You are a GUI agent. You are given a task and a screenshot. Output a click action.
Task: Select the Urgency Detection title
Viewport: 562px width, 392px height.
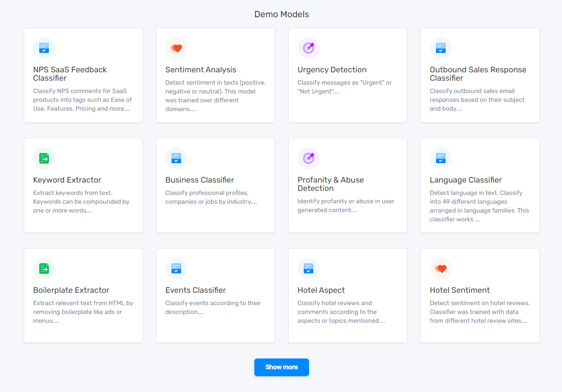[x=332, y=70]
